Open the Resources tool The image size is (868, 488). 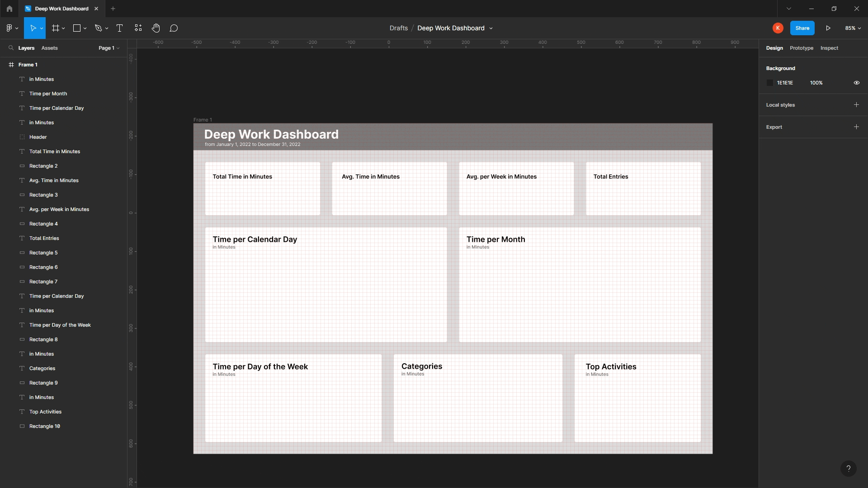point(138,28)
